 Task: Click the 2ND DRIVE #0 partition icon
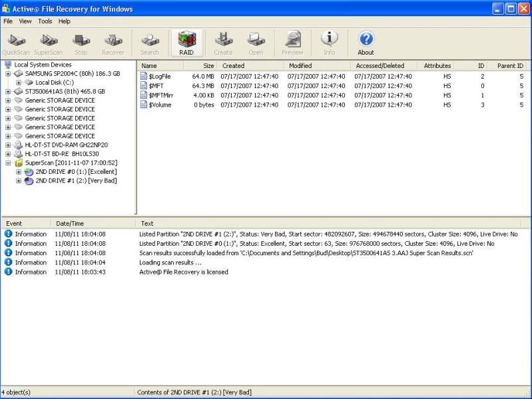coord(29,172)
